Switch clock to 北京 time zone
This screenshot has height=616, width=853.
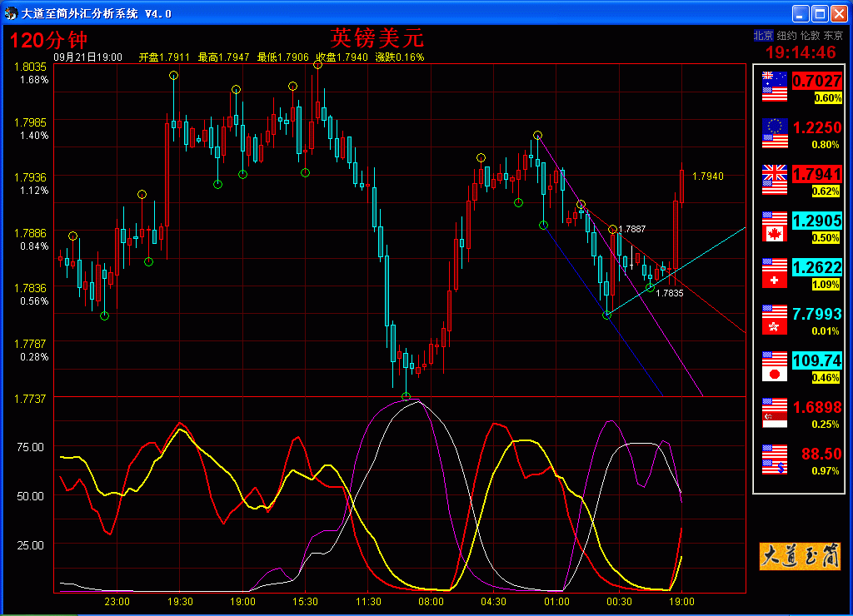pos(763,36)
